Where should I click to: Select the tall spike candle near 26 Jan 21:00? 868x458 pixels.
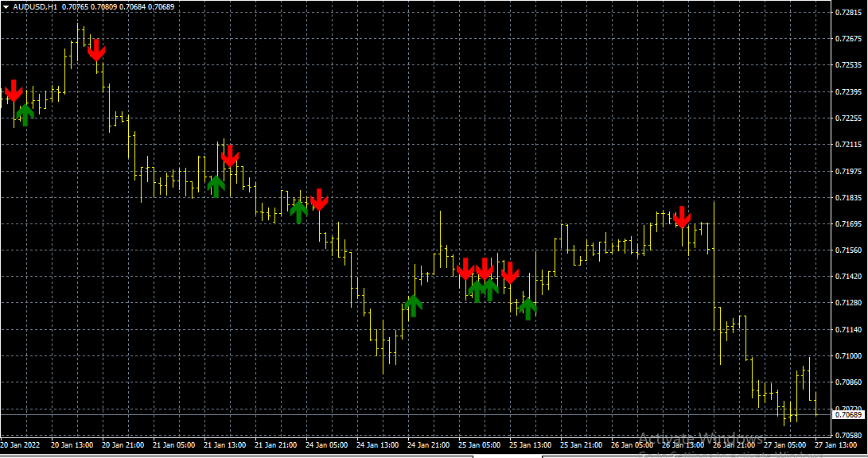click(x=714, y=262)
